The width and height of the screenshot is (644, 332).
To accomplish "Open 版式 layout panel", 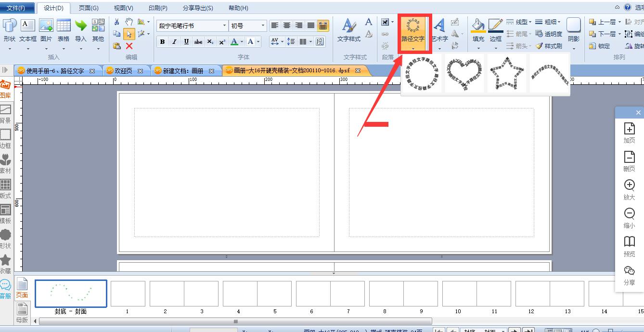I will pyautogui.click(x=5, y=189).
